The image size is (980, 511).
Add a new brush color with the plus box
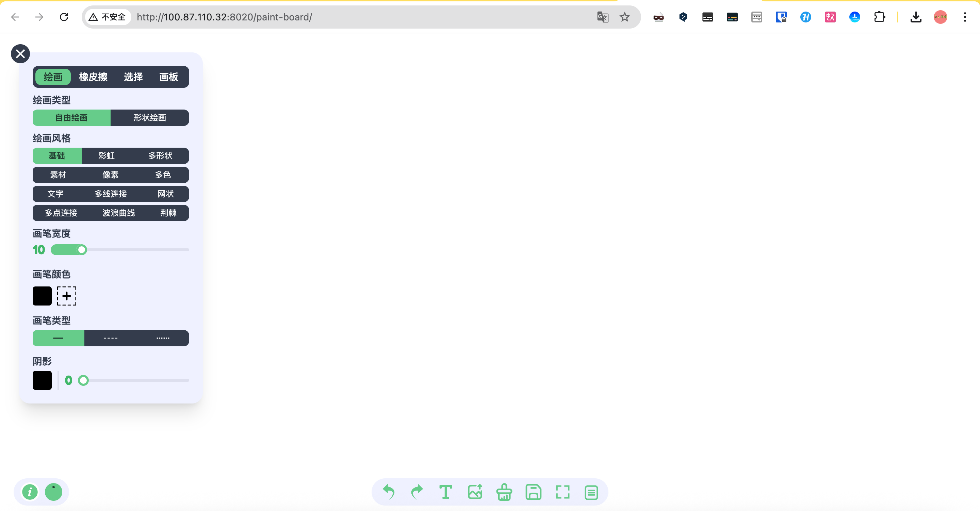coord(67,296)
